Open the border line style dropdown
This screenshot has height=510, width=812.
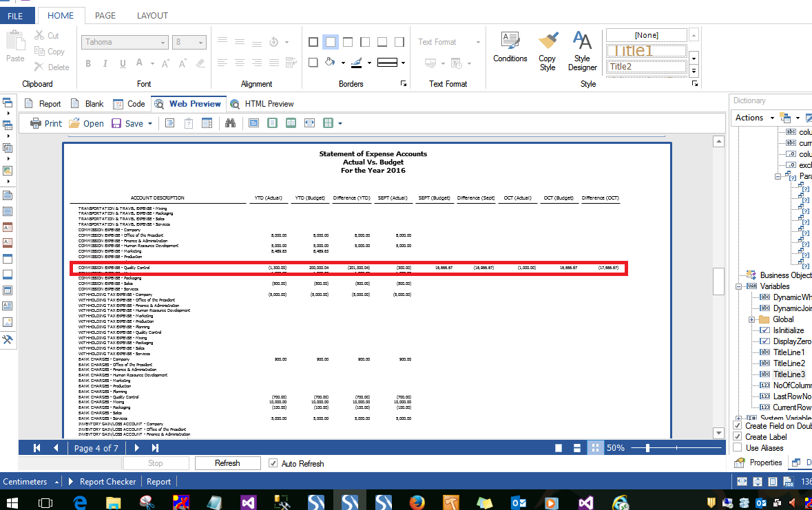pos(403,63)
